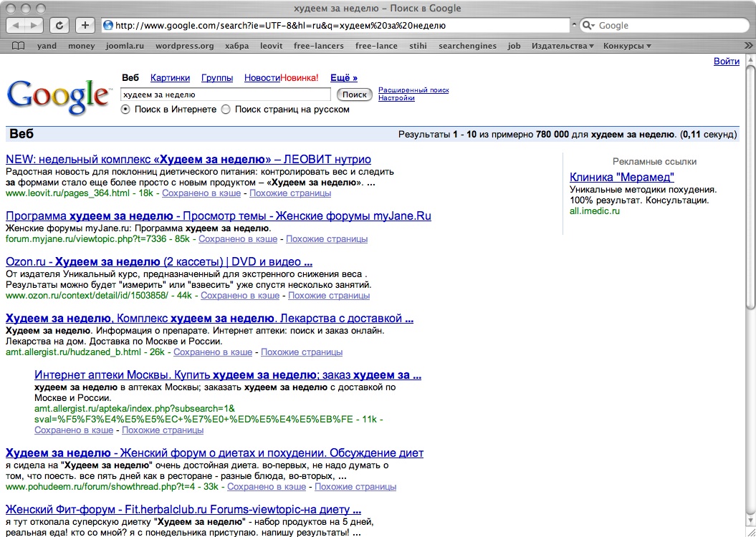Select Поиск страниц на русском radio button
The width and height of the screenshot is (756, 537).
pos(226,110)
